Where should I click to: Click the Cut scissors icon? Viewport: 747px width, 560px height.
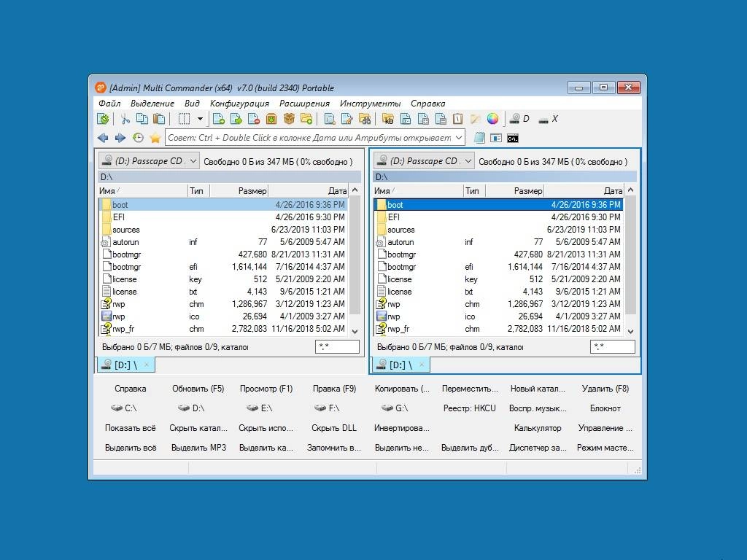pos(125,119)
